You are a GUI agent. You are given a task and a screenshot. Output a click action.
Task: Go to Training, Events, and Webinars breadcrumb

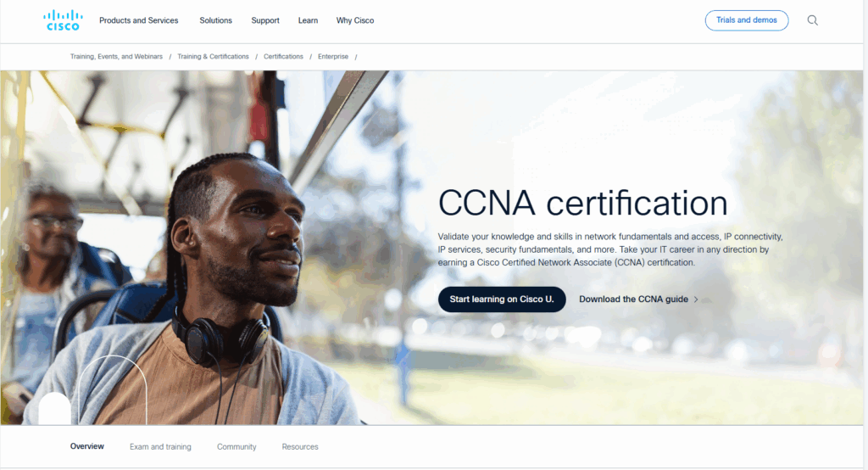[116, 57]
